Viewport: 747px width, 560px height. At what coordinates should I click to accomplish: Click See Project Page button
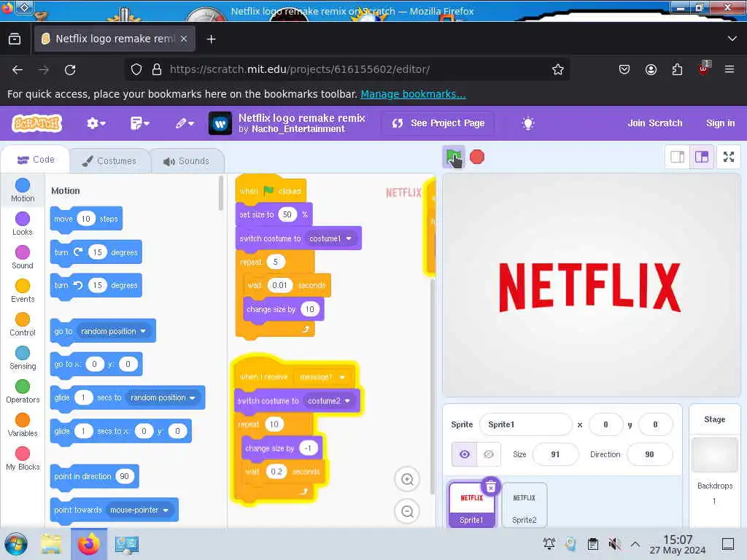[438, 123]
